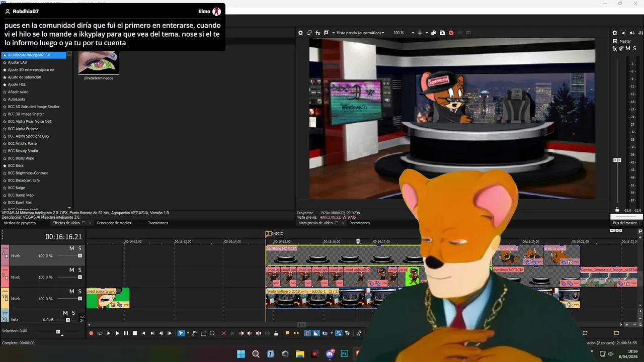The image size is (644, 362).
Task: Open the Auto Ripple mode dropdown arrow
Action: (332, 333)
